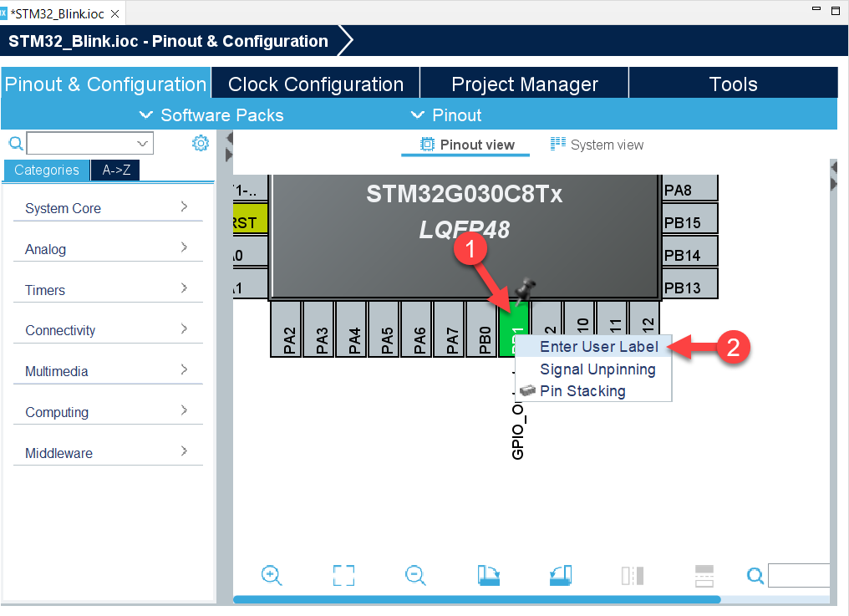Image resolution: width=849 pixels, height=616 pixels.
Task: Maximize the editor pane
Action: pos(836,10)
